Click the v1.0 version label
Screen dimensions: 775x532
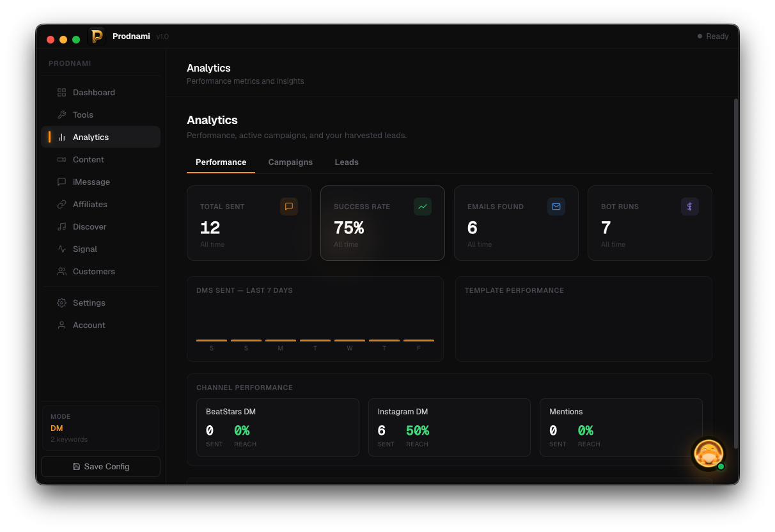point(162,37)
